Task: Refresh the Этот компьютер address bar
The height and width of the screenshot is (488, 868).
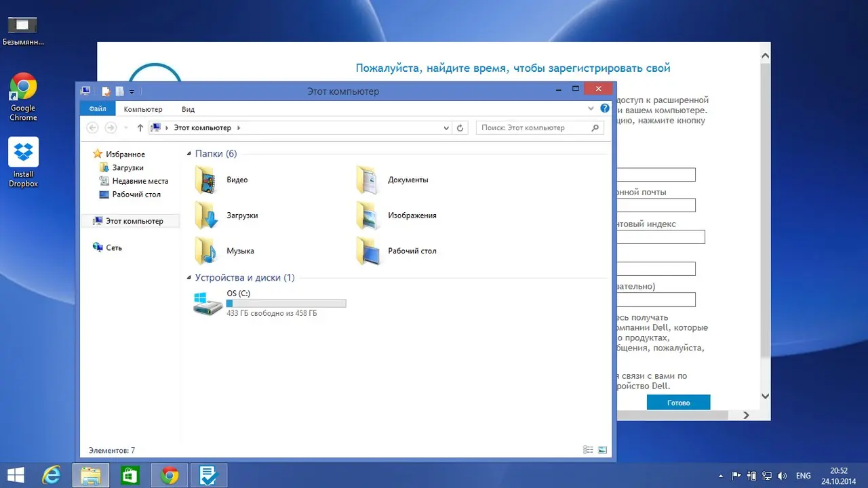Action: pos(460,127)
